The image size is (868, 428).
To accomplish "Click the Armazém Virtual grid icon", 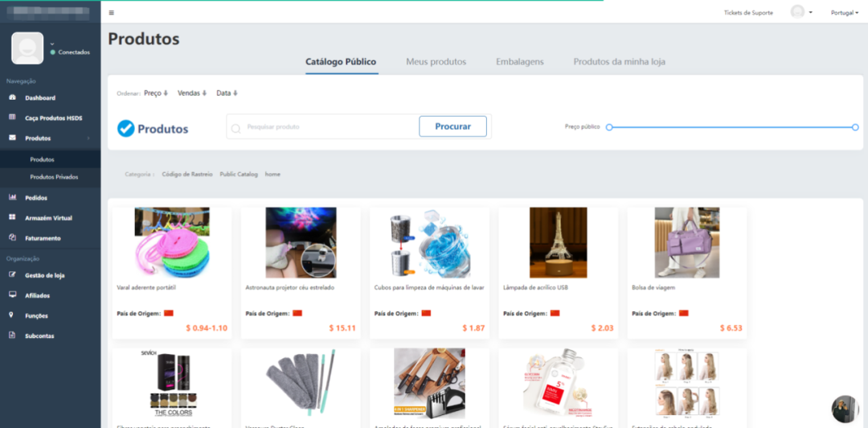I will click(x=12, y=217).
